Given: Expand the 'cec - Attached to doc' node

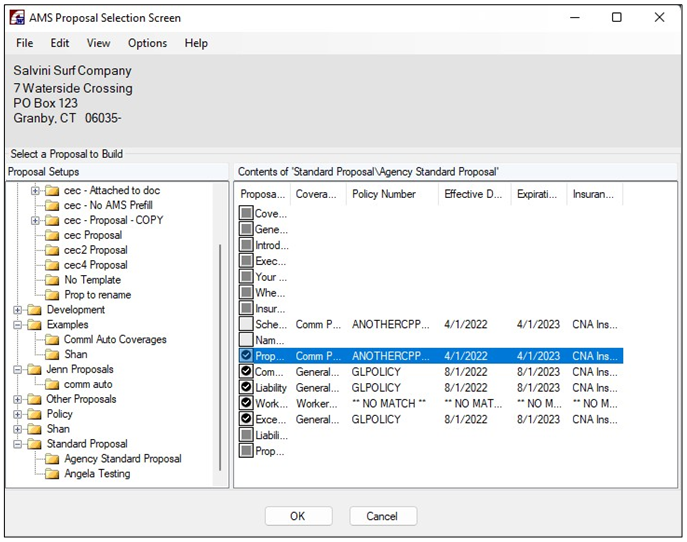Looking at the screenshot, I should point(35,191).
